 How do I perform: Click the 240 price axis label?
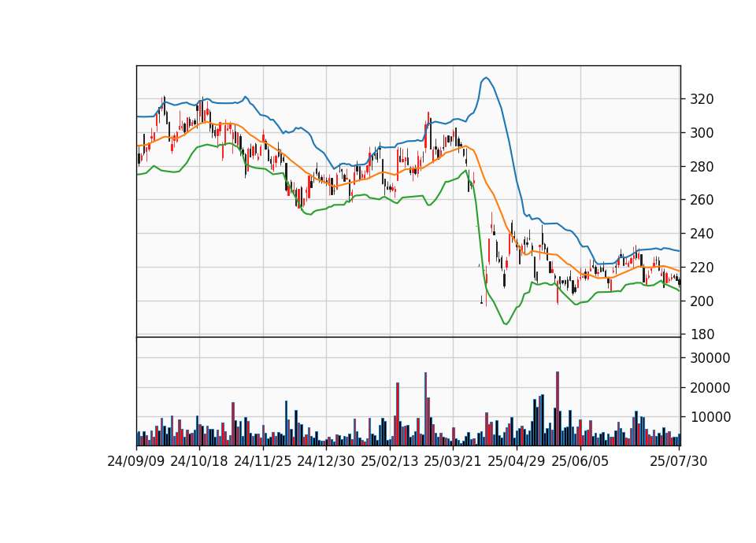pos(702,234)
